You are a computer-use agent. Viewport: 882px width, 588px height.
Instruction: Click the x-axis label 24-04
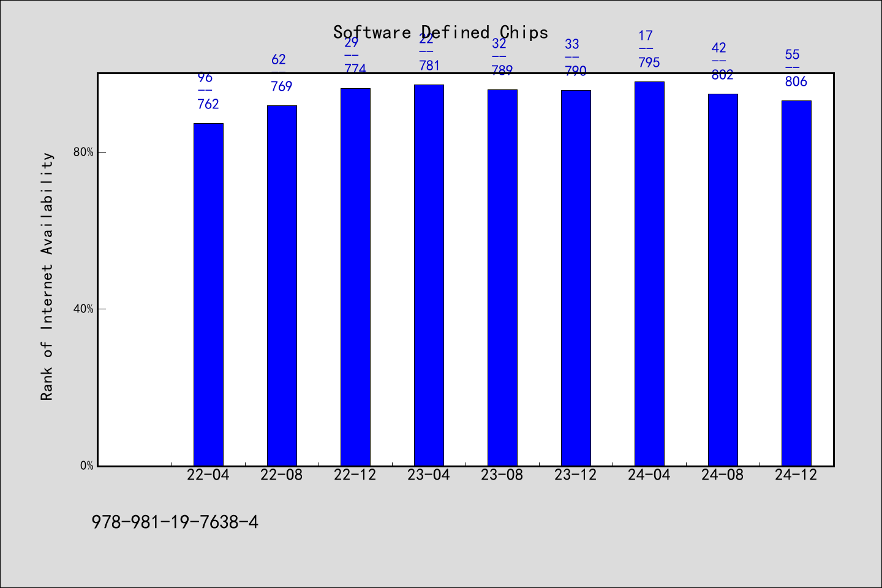pos(649,475)
